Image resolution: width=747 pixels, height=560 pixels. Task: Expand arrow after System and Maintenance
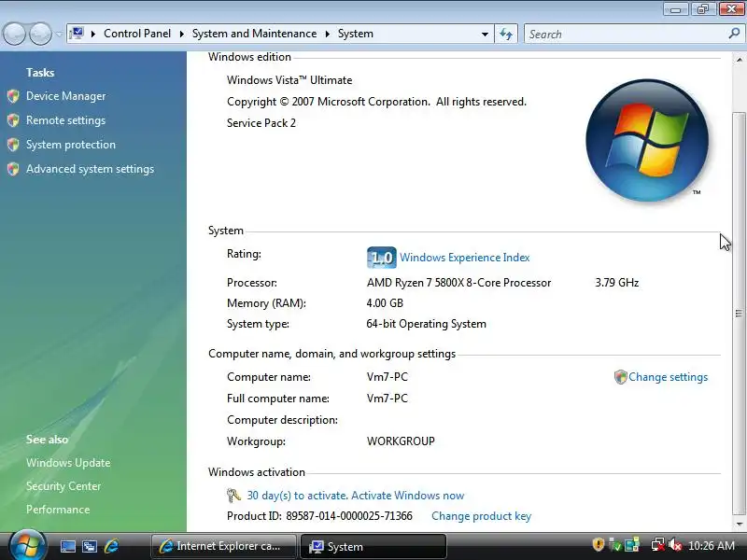click(x=328, y=34)
